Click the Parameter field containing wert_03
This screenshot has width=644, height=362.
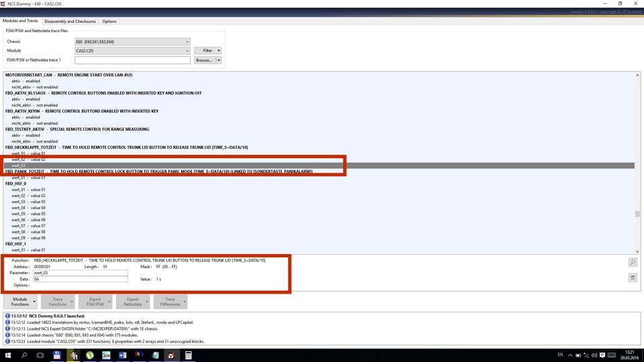tap(80, 273)
